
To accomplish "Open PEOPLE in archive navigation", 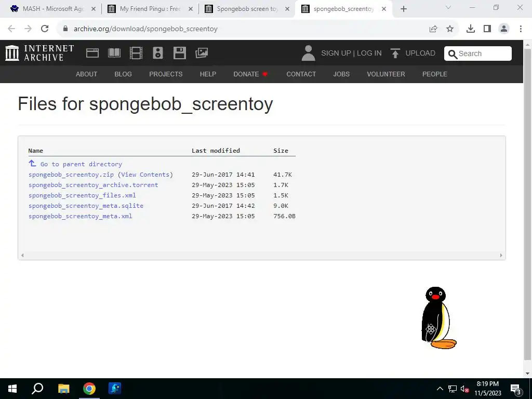I will click(x=435, y=74).
